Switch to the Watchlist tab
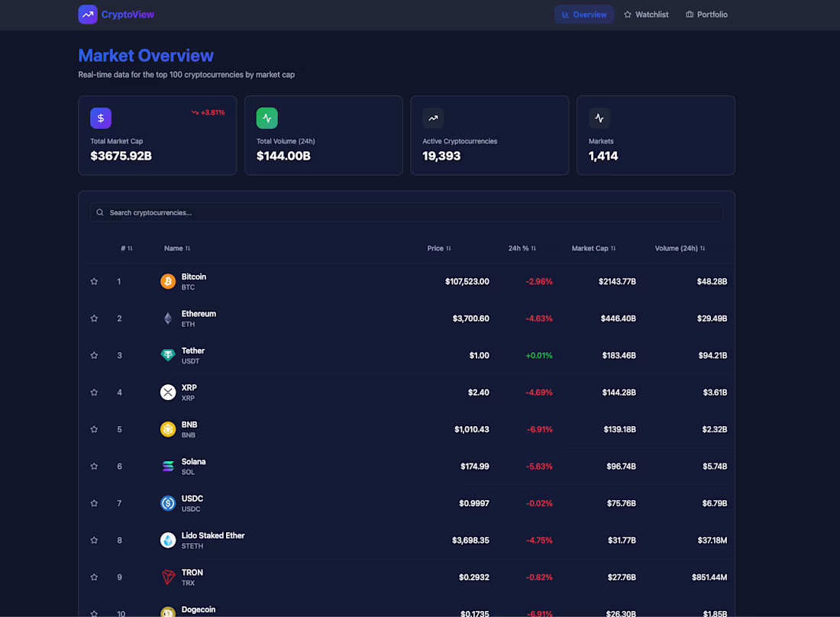The height and width of the screenshot is (617, 840). tap(646, 15)
